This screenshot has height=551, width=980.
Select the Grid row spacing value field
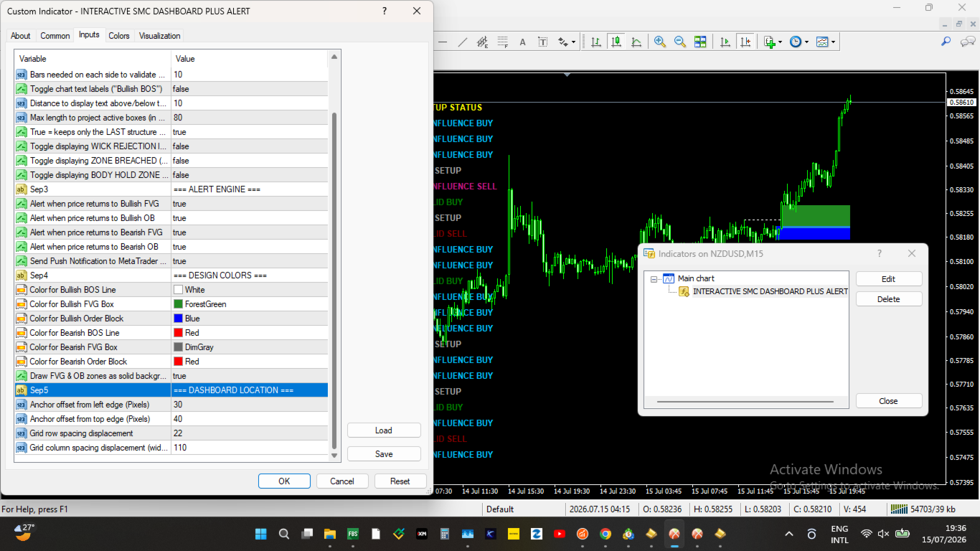point(250,433)
